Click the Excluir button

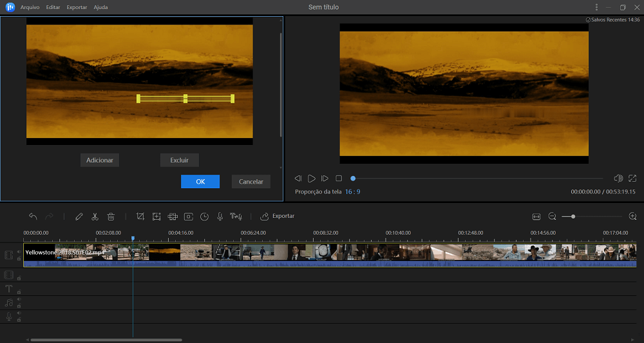180,160
